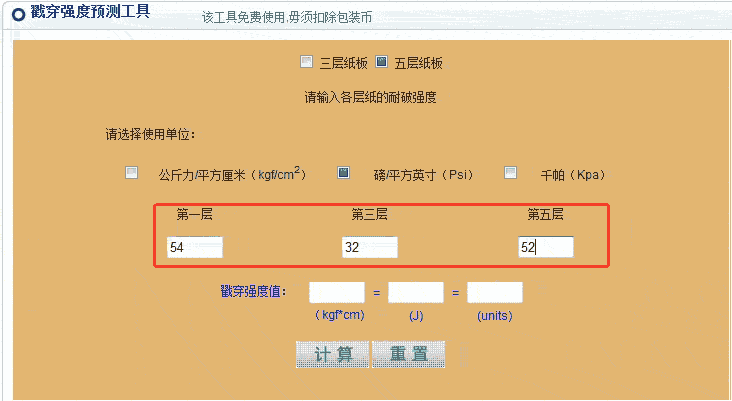The height and width of the screenshot is (401, 732).
Task: Click the (units) result field
Action: click(494, 292)
